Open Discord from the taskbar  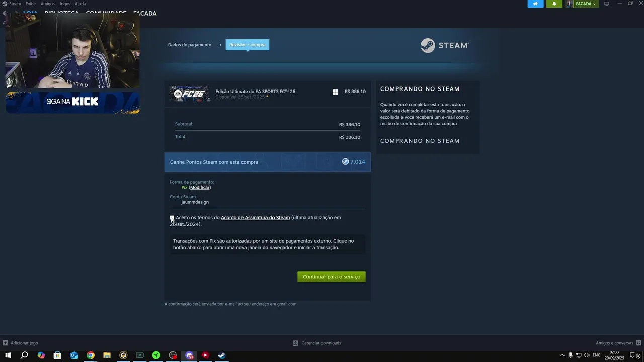click(x=189, y=355)
